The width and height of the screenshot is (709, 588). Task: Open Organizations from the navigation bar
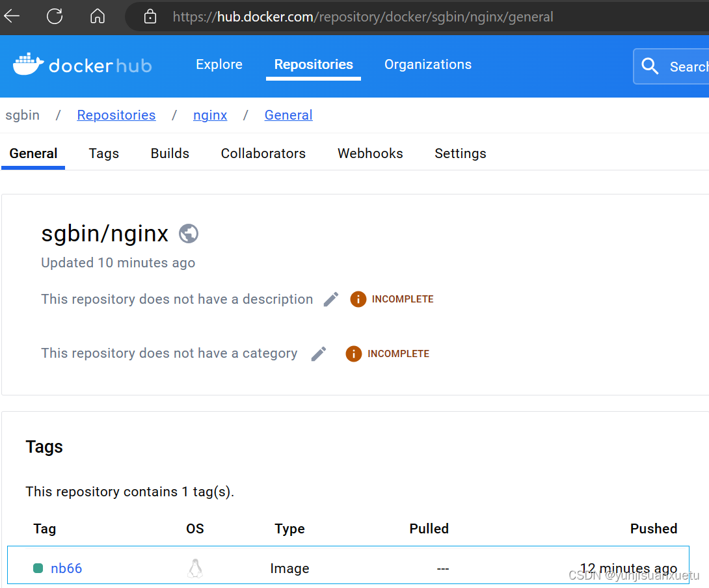coord(427,64)
